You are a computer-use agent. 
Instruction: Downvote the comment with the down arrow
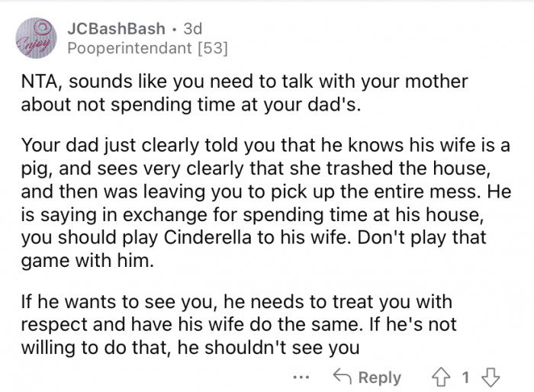[491, 378]
